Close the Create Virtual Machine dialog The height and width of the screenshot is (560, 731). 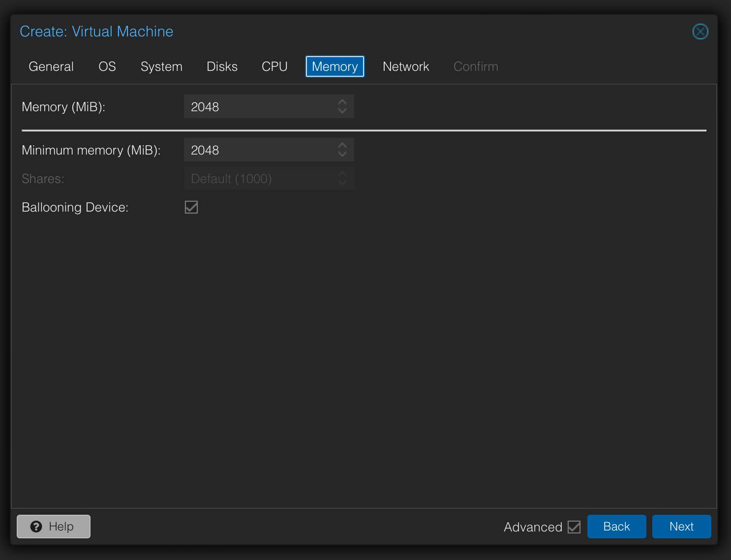pos(700,31)
